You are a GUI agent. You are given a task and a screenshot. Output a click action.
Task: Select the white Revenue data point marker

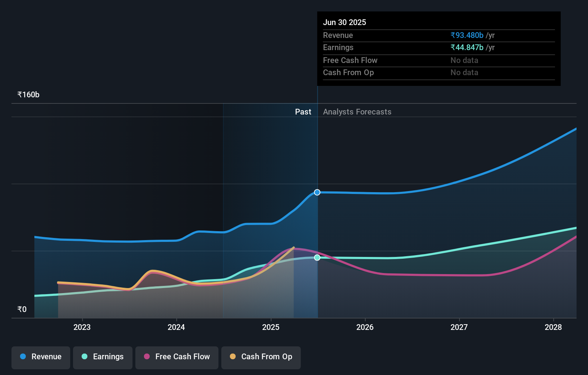[x=317, y=192]
